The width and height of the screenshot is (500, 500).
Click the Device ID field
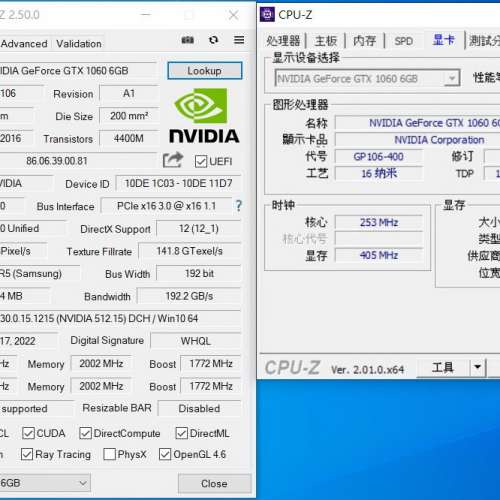click(x=178, y=183)
